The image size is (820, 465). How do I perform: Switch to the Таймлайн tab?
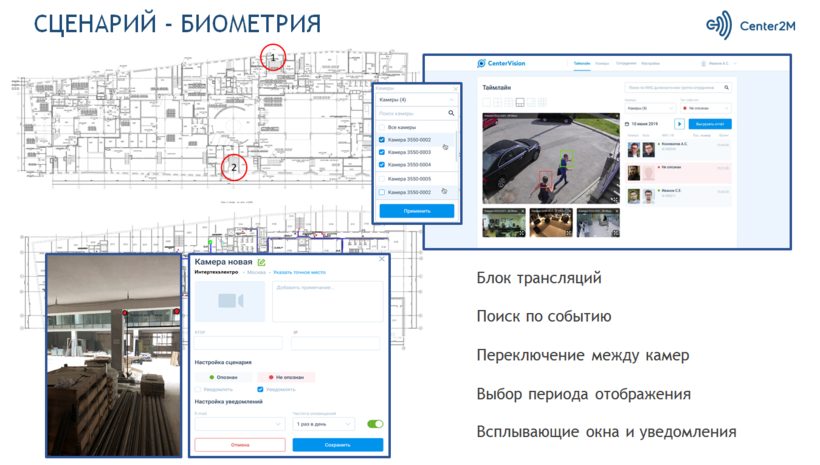(583, 64)
